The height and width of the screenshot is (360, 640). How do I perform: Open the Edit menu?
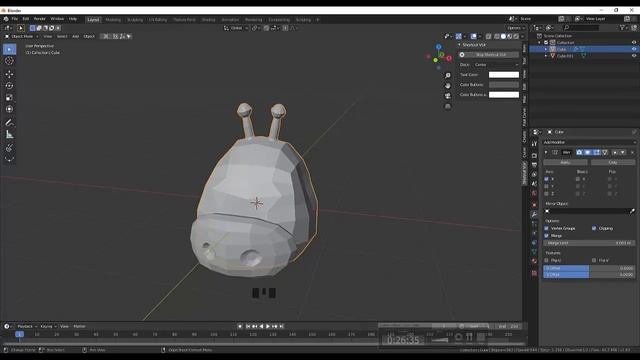(26, 19)
